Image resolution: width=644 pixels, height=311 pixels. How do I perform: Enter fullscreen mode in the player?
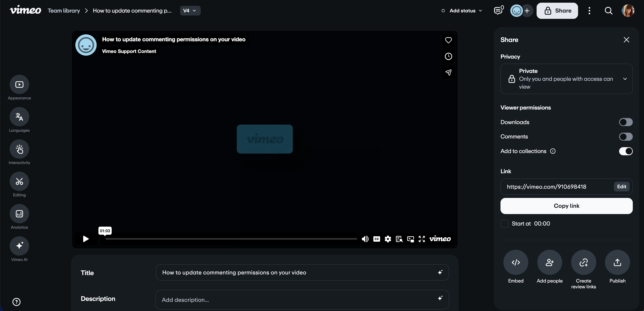coord(422,239)
